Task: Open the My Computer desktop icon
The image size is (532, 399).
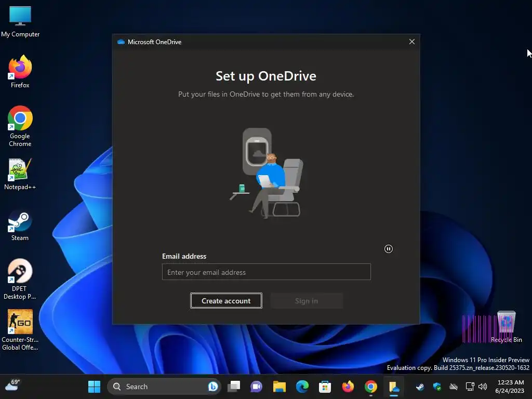Action: [x=20, y=21]
